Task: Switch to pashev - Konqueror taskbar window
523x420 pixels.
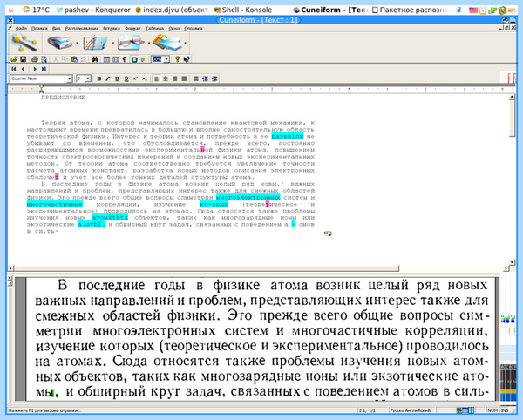Action: coord(93,10)
